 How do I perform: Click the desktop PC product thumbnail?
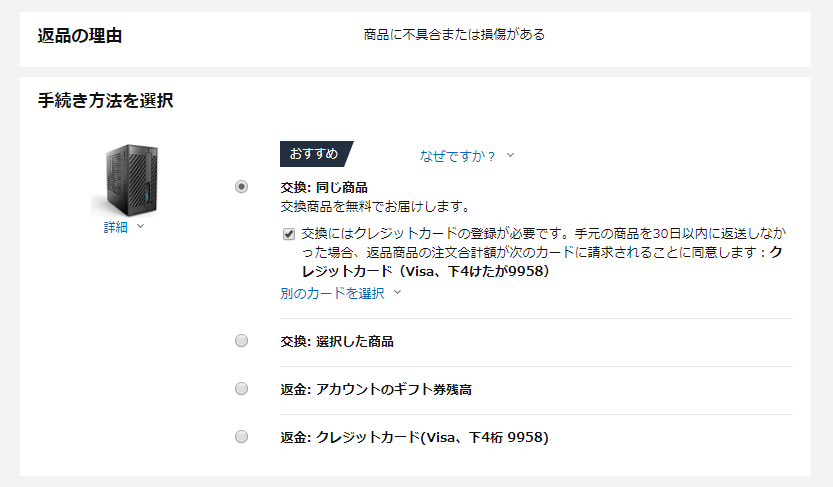tap(125, 178)
